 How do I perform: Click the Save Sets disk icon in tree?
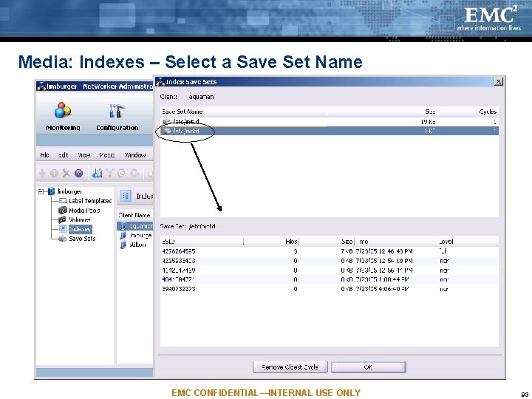[62, 239]
